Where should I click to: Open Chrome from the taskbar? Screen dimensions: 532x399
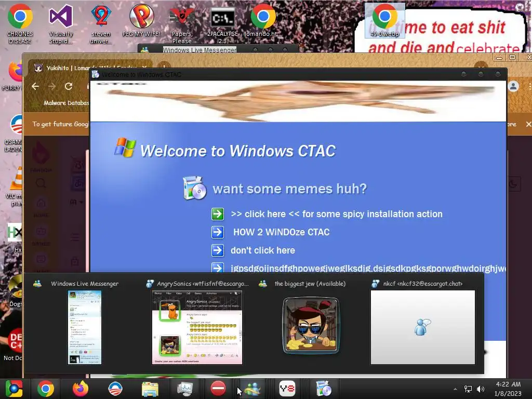pyautogui.click(x=46, y=389)
